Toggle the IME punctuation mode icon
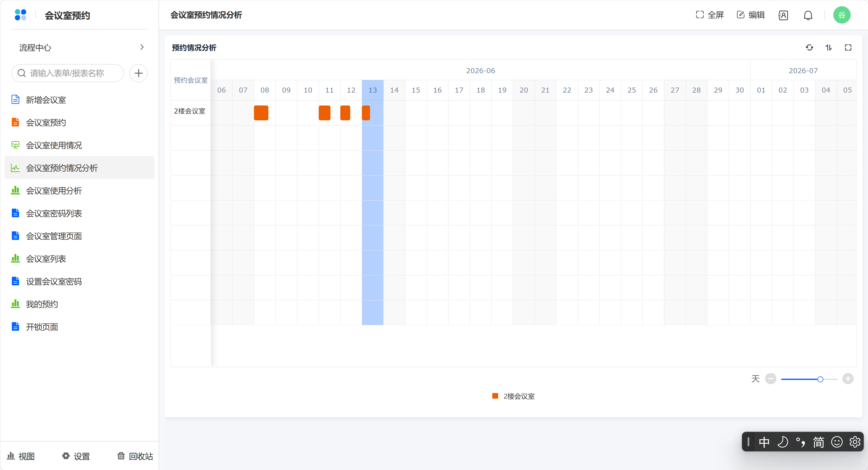868x470 pixels. 801,442
